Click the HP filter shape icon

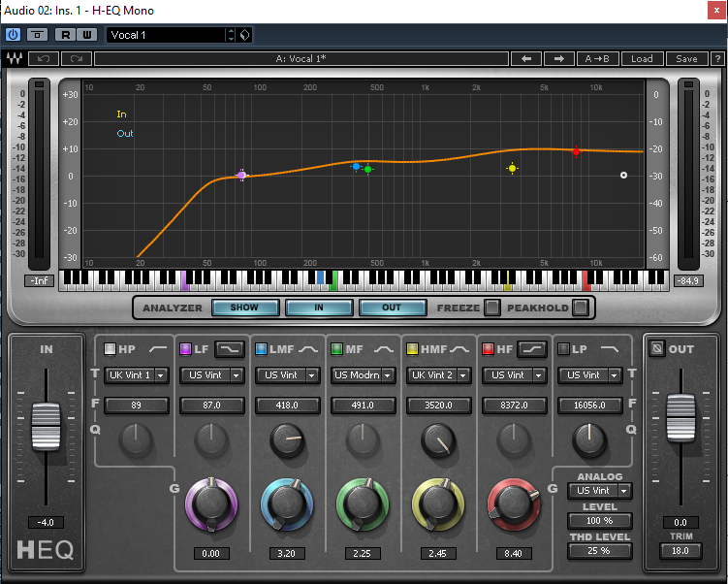point(158,349)
